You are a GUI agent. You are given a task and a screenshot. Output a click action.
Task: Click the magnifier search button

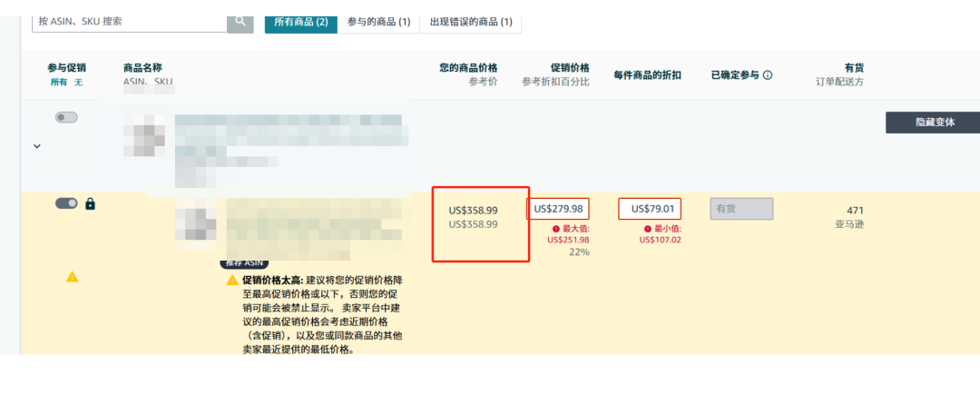click(240, 20)
